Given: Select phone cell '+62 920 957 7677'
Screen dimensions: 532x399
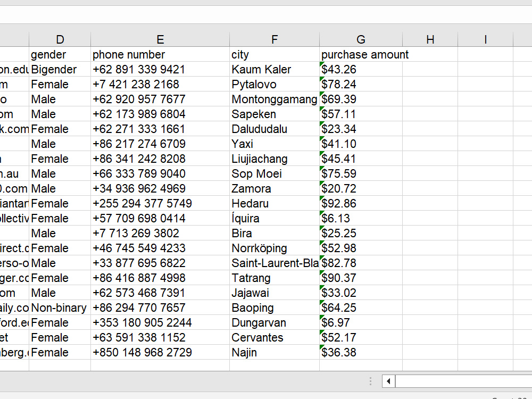Looking at the screenshot, I should coord(160,99).
